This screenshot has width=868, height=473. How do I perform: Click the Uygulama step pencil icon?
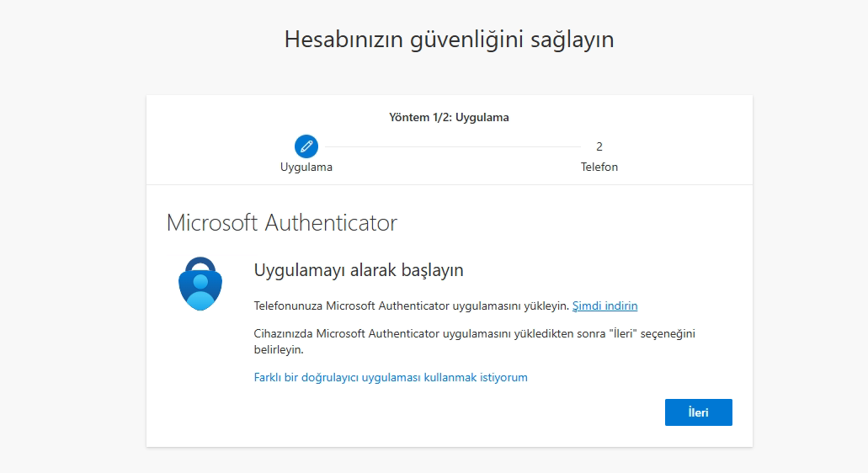click(x=306, y=146)
